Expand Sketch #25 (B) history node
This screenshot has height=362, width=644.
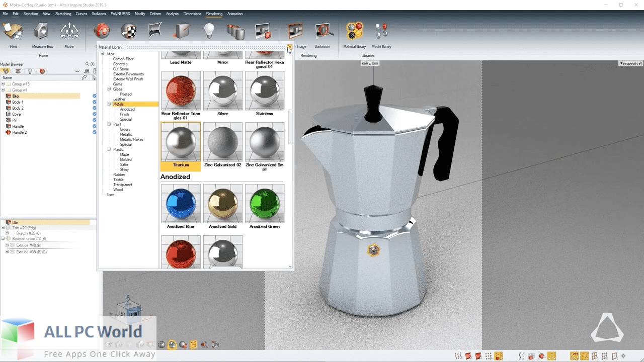pyautogui.click(x=7, y=233)
